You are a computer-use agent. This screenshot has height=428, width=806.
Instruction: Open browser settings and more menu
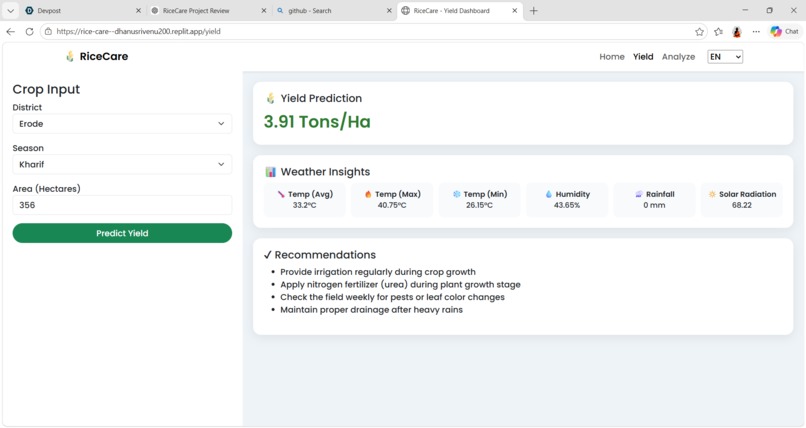[756, 32]
